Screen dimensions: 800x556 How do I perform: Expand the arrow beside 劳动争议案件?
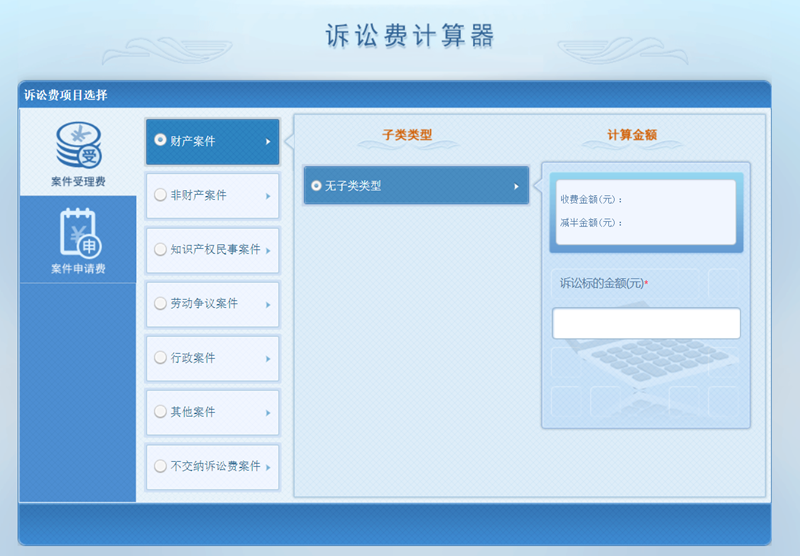pyautogui.click(x=268, y=304)
